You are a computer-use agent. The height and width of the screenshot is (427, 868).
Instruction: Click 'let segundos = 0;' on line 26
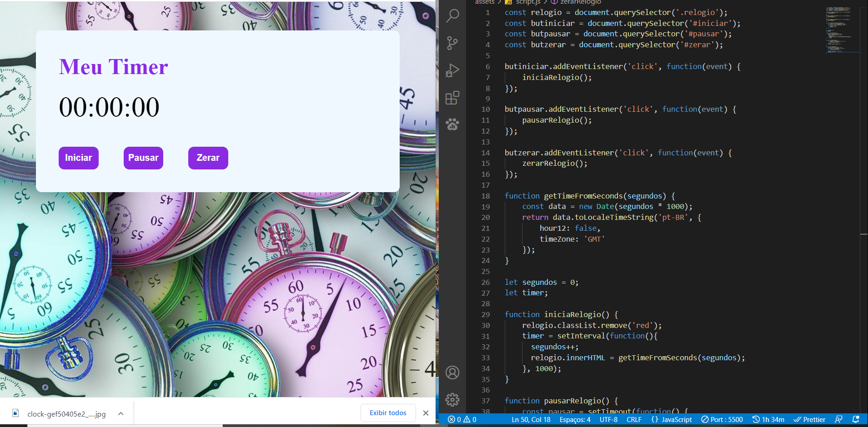pyautogui.click(x=542, y=282)
